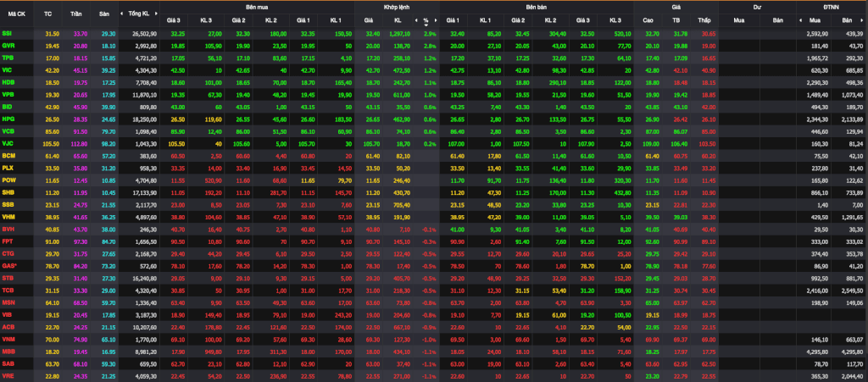Select the VIC stock code
Image resolution: width=868 pixels, height=382 pixels.
7,69
